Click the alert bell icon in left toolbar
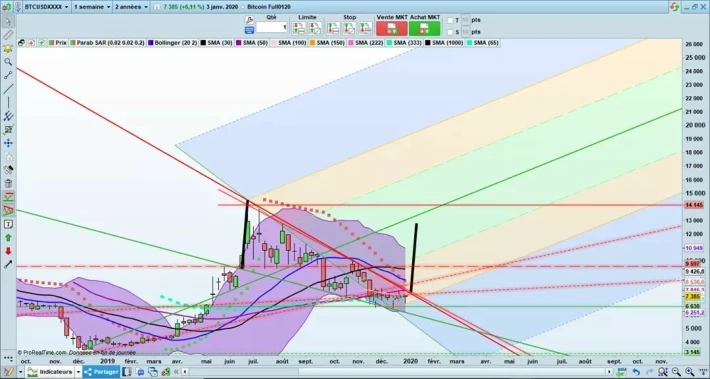The height and width of the screenshot is (379, 710). [8, 48]
